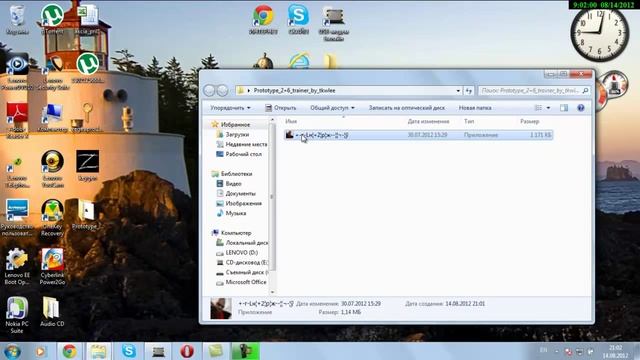Open Windows Media Player from the taskbar
This screenshot has width=640, height=360.
click(40, 351)
